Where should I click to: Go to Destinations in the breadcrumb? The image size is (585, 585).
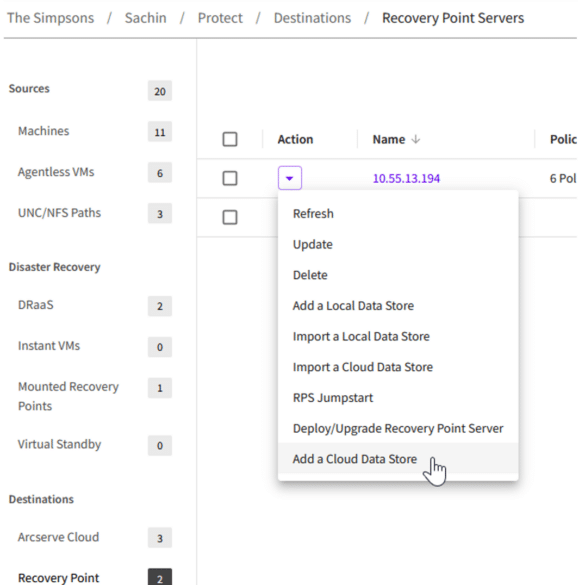point(312,18)
